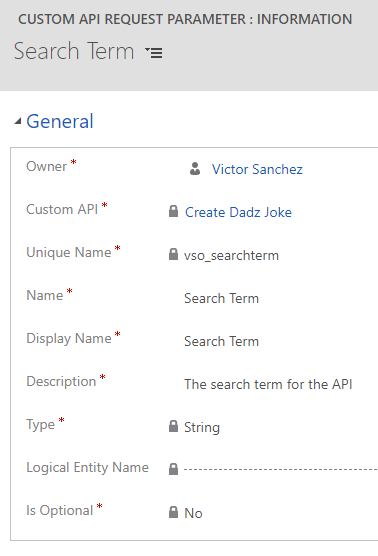Screen dimensions: 378x556
Task: Open the Create Dadz Joke custom API link
Action: click(238, 212)
